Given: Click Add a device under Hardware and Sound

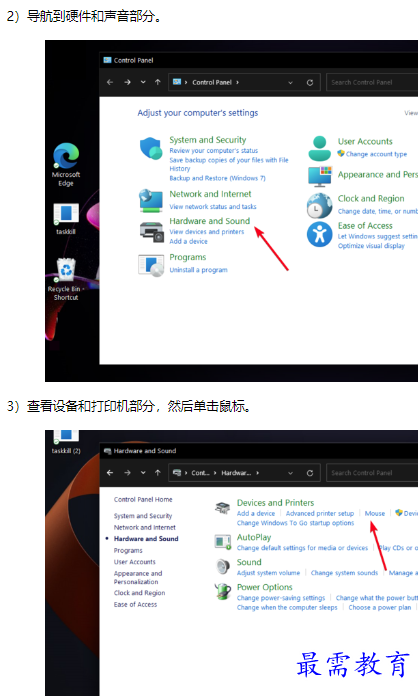Looking at the screenshot, I should [x=188, y=241].
